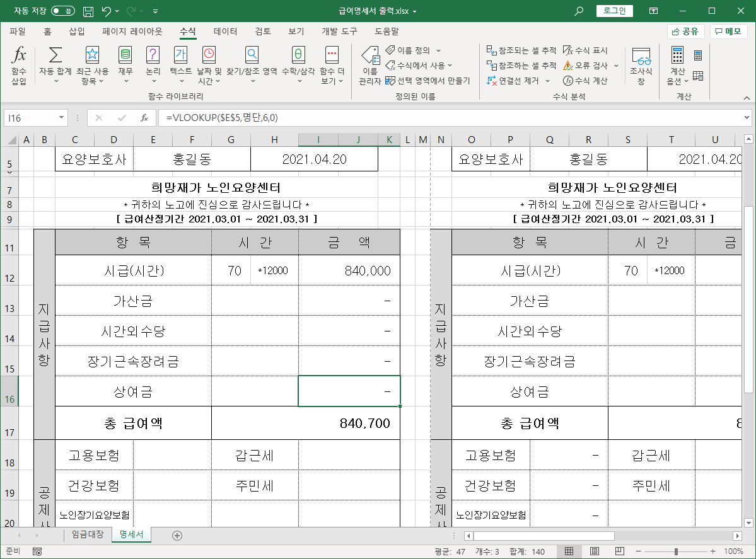Switch to the 삽입 ribbon tab

tap(77, 32)
